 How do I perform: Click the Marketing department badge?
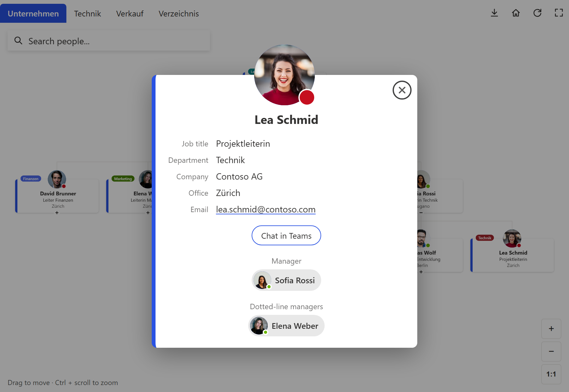(123, 179)
